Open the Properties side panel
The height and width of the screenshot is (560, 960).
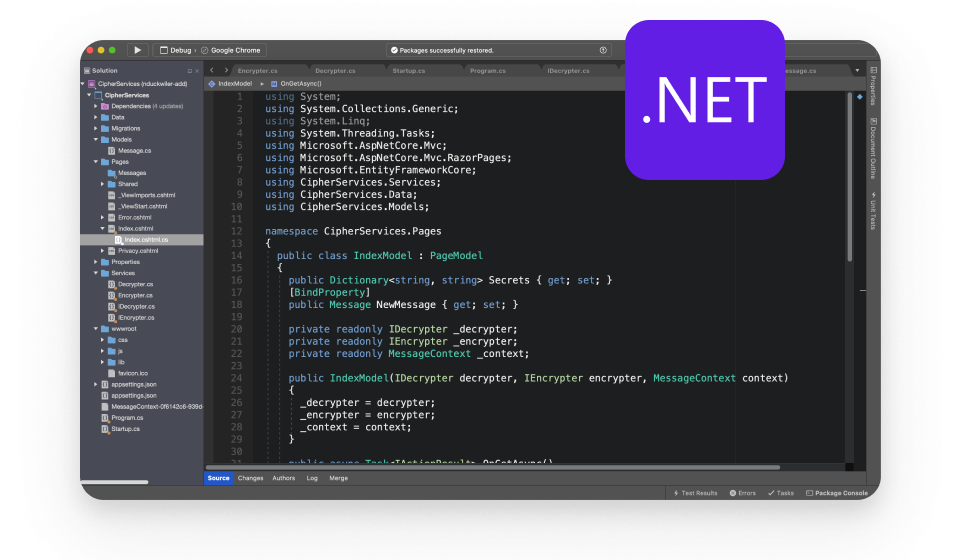pyautogui.click(x=872, y=87)
